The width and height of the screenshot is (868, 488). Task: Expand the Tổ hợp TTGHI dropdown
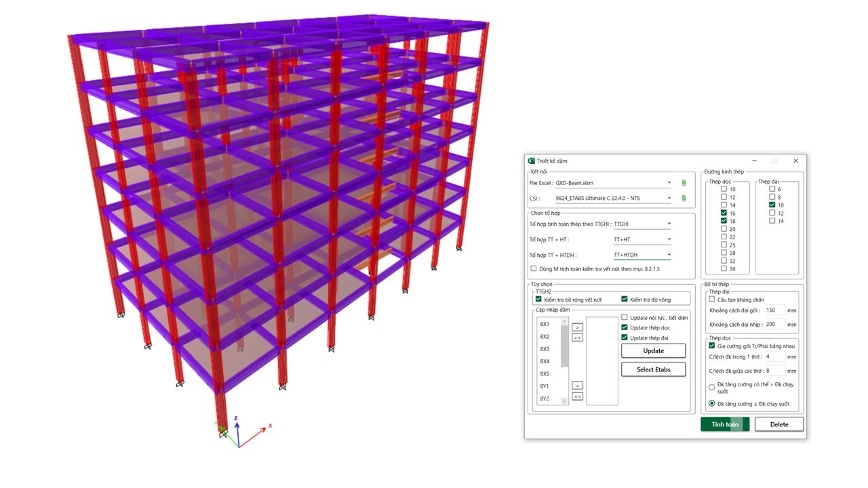click(x=669, y=224)
